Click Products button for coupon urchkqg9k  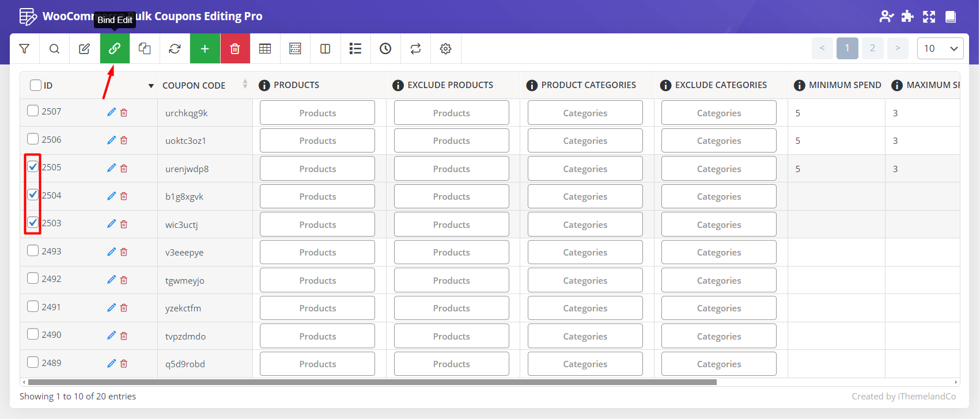[317, 113]
